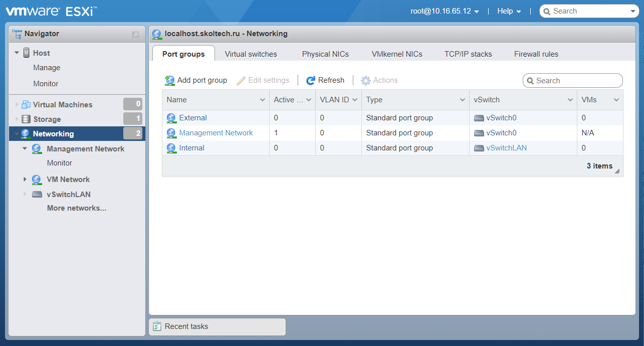Open the Help dropdown menu
This screenshot has height=346, width=644.
pos(509,11)
